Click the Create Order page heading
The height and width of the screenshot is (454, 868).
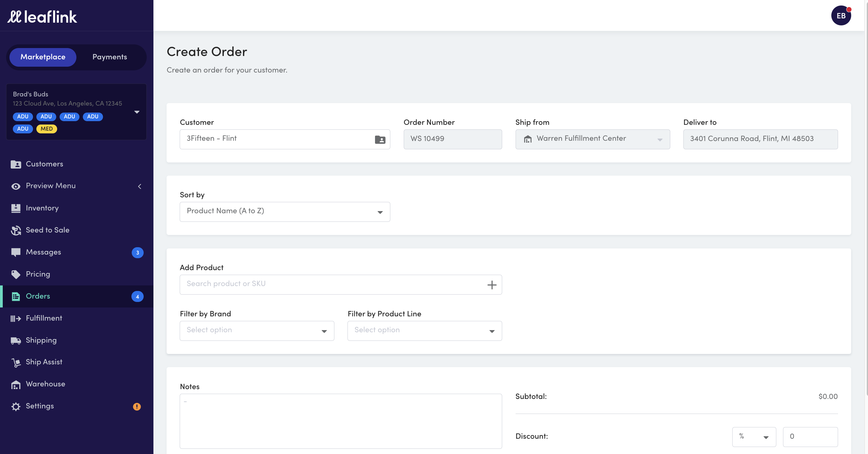(207, 52)
